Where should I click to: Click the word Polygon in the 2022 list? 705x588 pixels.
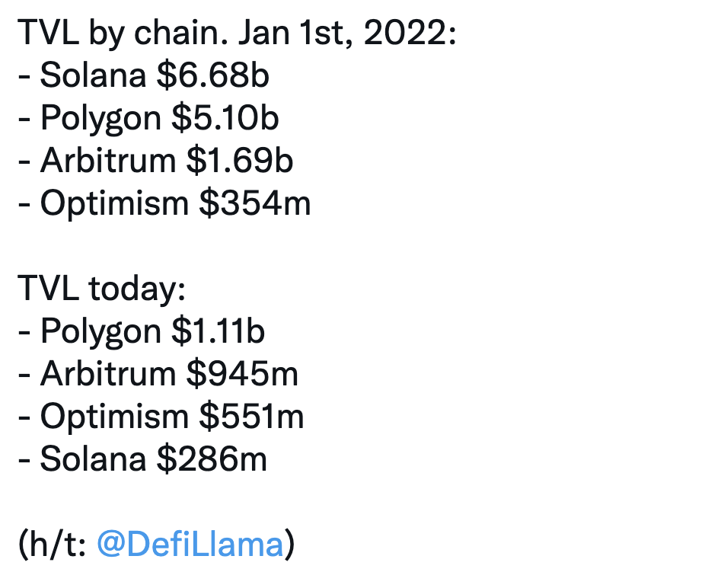(100, 119)
